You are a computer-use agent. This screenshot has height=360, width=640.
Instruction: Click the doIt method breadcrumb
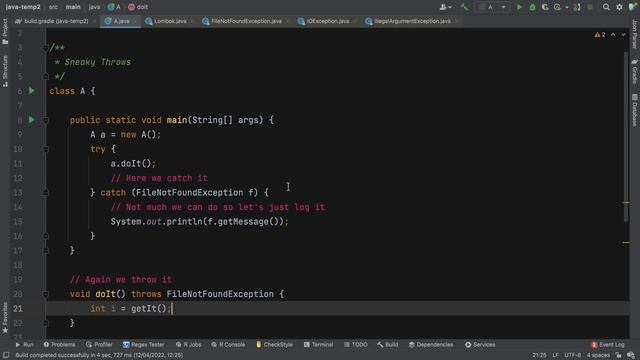click(x=138, y=7)
